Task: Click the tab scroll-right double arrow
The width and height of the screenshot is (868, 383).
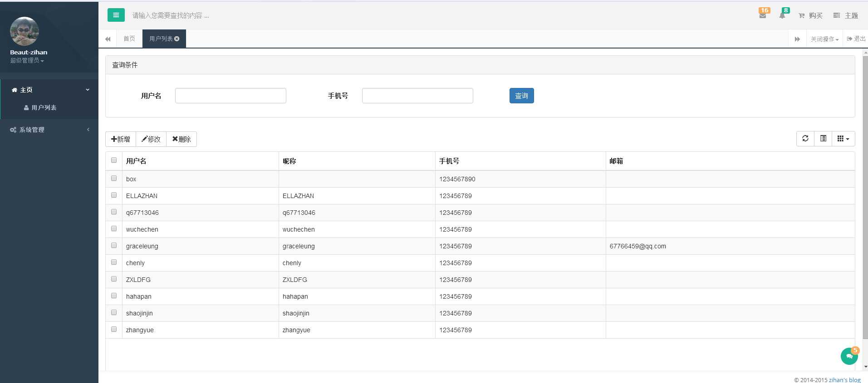Action: [x=797, y=39]
